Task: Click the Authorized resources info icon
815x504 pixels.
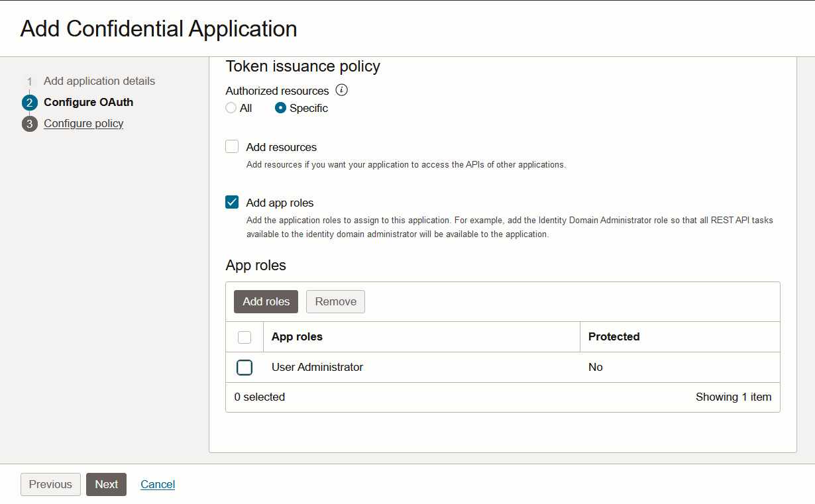Action: point(342,90)
